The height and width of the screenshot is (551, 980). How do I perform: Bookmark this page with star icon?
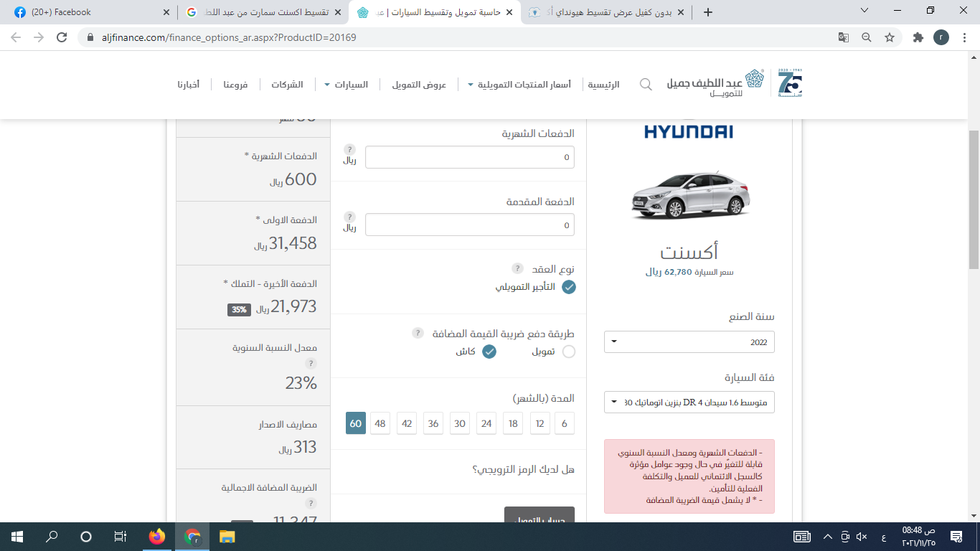pos(890,37)
